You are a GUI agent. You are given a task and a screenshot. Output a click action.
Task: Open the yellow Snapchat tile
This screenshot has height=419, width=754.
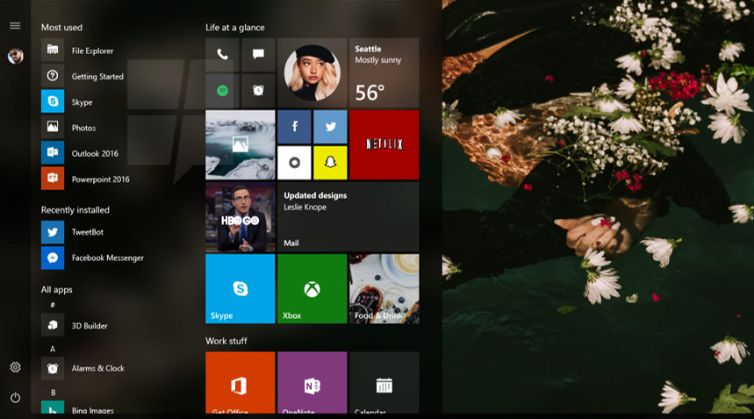(x=330, y=163)
